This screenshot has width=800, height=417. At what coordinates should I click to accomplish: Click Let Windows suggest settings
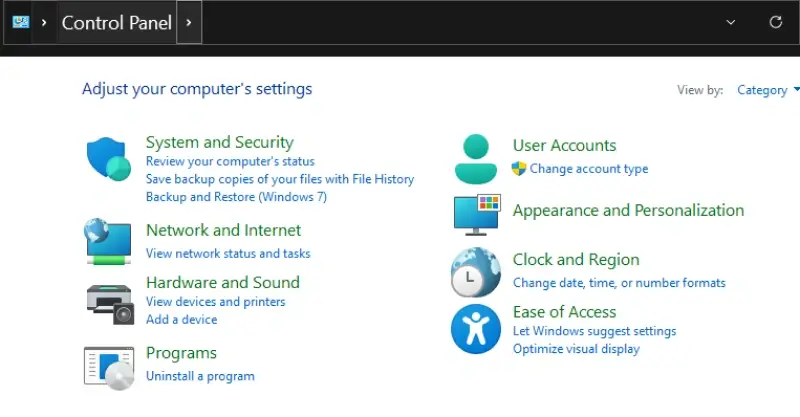click(594, 331)
